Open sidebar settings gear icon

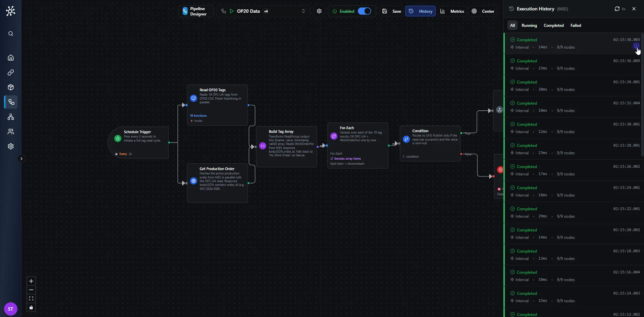click(11, 146)
